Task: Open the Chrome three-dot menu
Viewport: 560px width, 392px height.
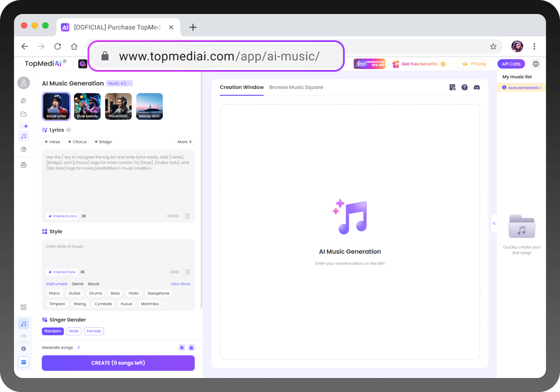Action: pos(534,46)
